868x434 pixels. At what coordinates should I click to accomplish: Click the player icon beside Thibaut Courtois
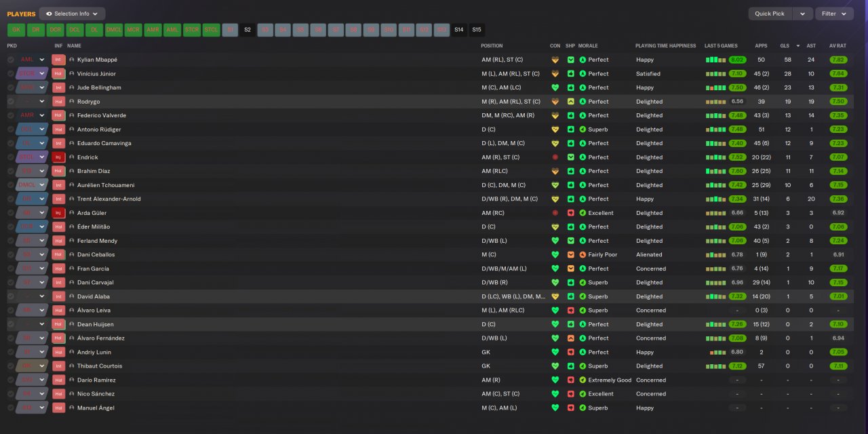pos(72,366)
